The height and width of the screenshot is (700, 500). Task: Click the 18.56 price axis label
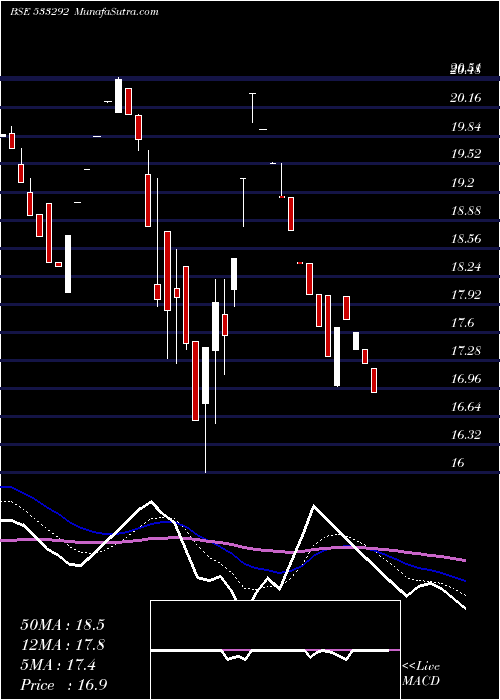click(x=466, y=239)
